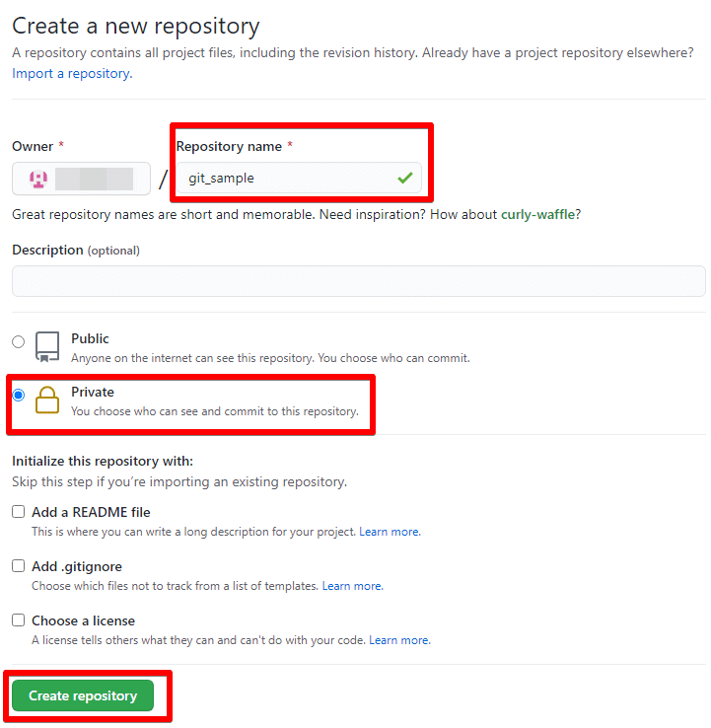Select the Private radio button
This screenshot has width=711, height=728.
[x=18, y=396]
